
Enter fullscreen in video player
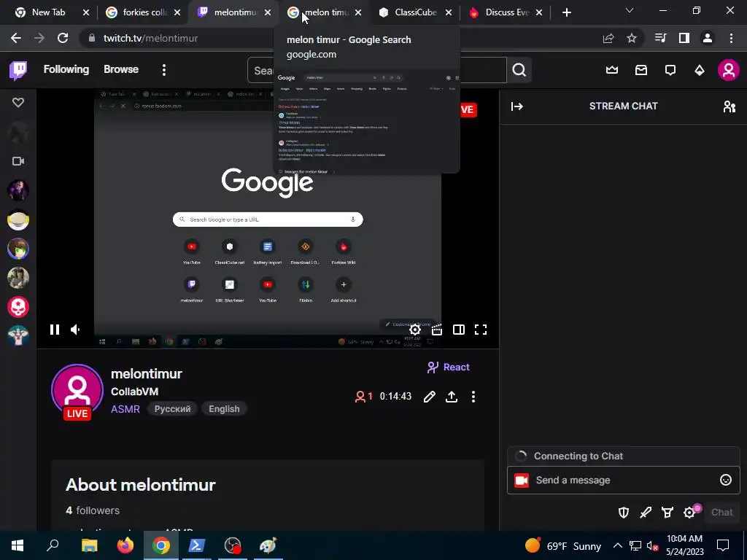[x=481, y=330]
